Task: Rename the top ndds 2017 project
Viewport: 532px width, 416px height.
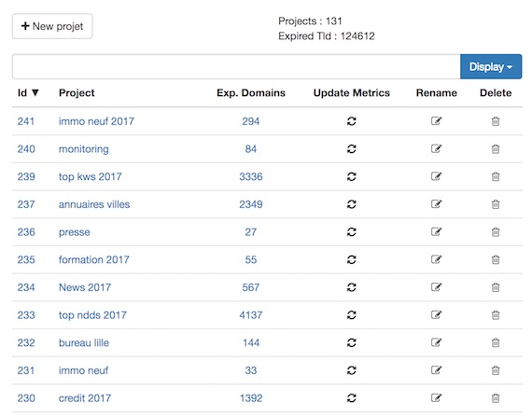Action: click(x=436, y=314)
